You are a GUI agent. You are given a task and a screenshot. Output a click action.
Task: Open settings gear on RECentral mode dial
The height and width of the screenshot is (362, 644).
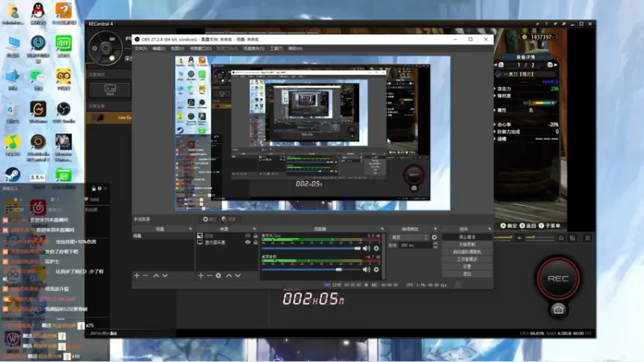[x=94, y=48]
